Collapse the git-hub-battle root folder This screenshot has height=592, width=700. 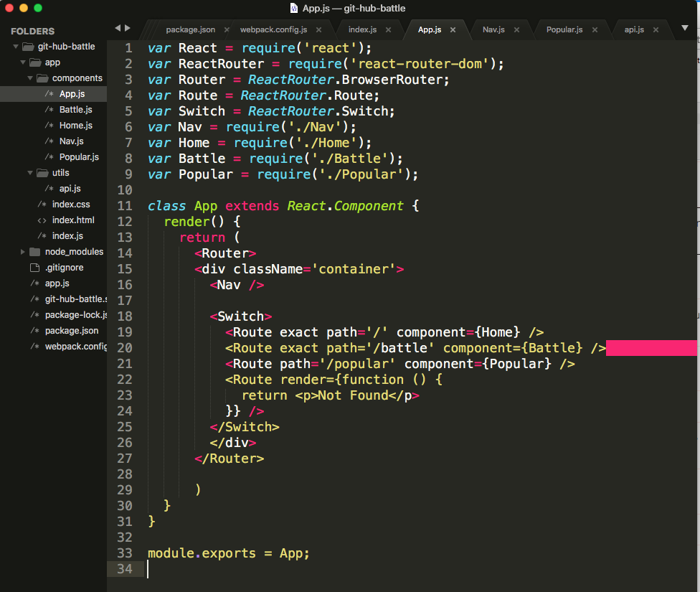click(x=16, y=47)
